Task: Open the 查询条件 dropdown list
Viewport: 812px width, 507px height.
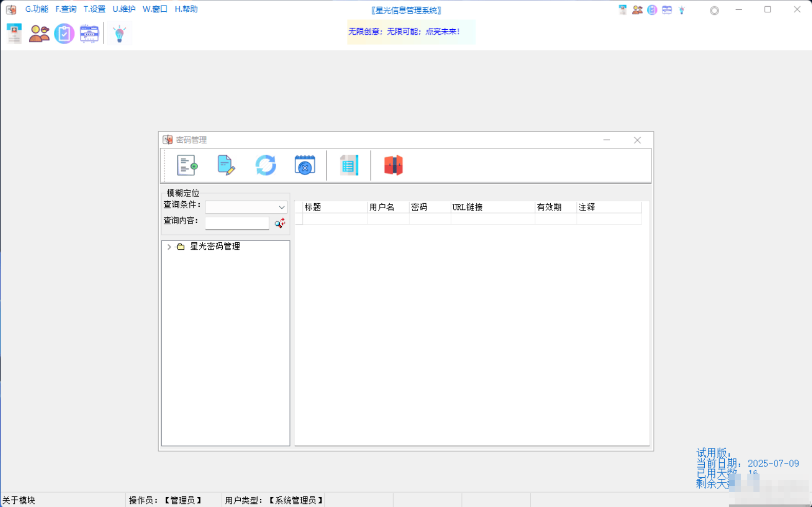Action: [282, 207]
